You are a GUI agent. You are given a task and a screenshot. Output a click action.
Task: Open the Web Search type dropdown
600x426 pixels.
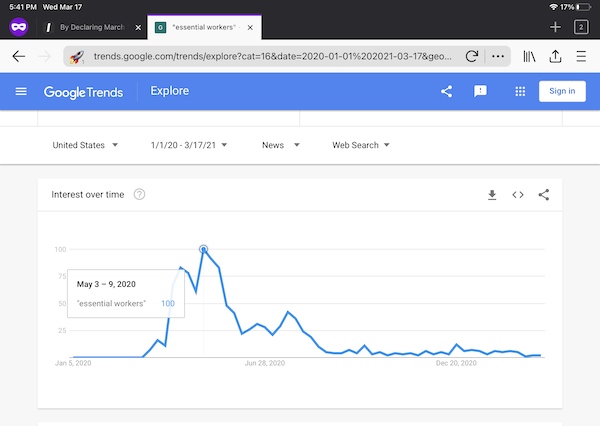360,145
